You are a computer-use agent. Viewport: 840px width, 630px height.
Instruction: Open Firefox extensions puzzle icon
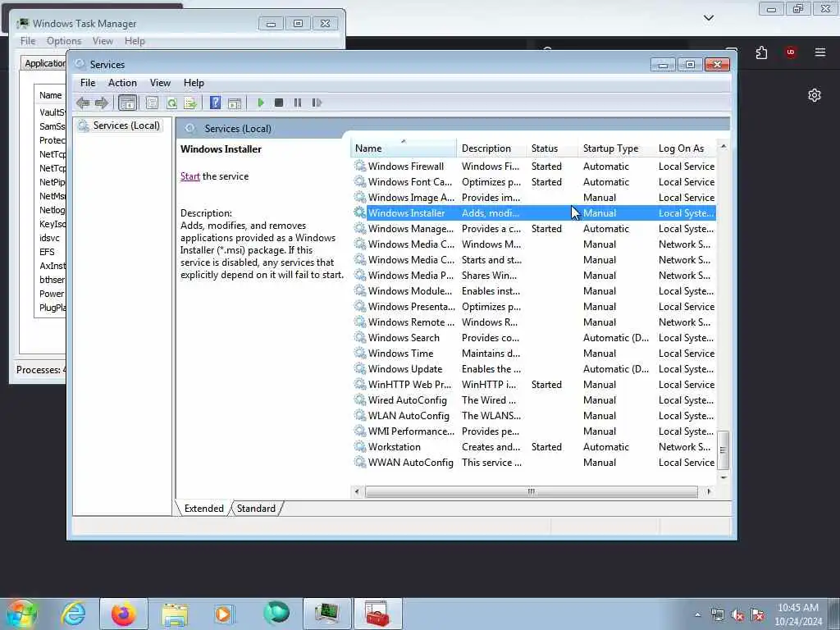point(762,52)
